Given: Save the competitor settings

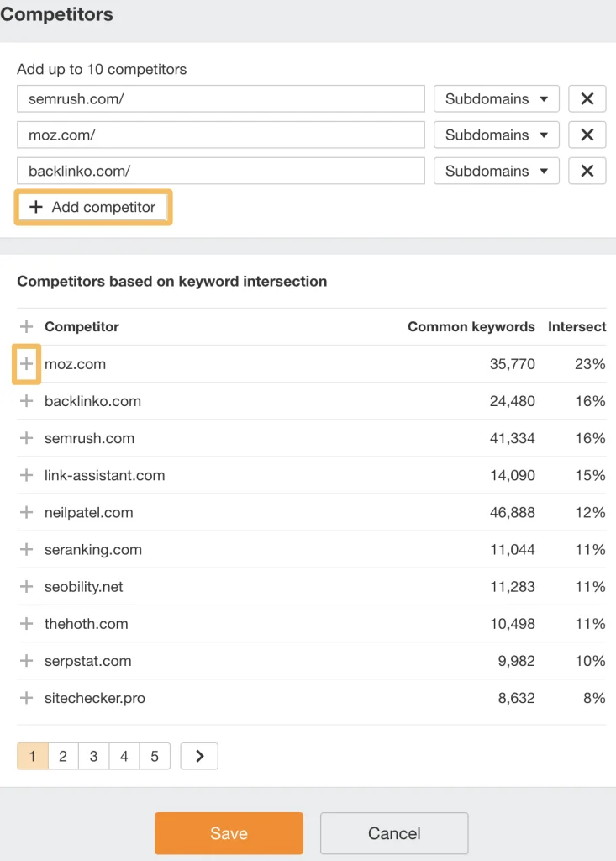Looking at the screenshot, I should (x=229, y=833).
